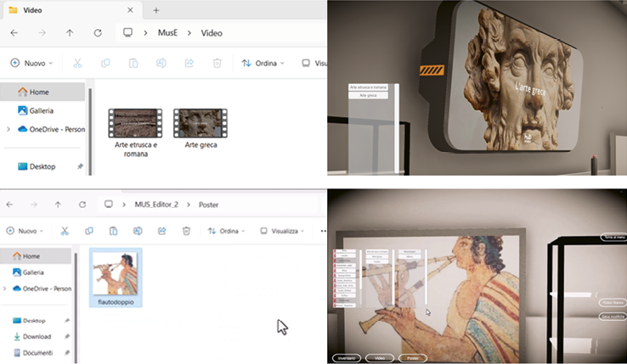Image resolution: width=627 pixels, height=364 pixels.
Task: Click Share in the Poster window toolbar
Action: click(162, 231)
